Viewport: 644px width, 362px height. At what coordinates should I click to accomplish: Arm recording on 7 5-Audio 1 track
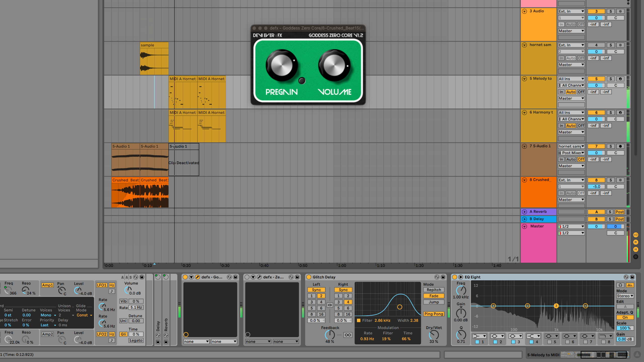point(620,146)
